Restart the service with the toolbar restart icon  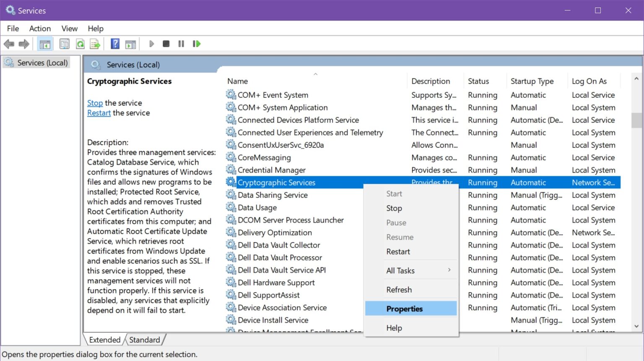[196, 44]
